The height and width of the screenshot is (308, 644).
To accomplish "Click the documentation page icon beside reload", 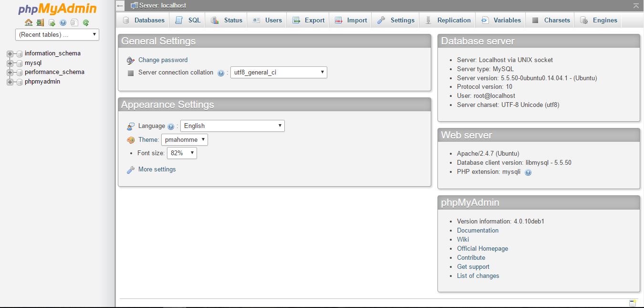I will [74, 22].
